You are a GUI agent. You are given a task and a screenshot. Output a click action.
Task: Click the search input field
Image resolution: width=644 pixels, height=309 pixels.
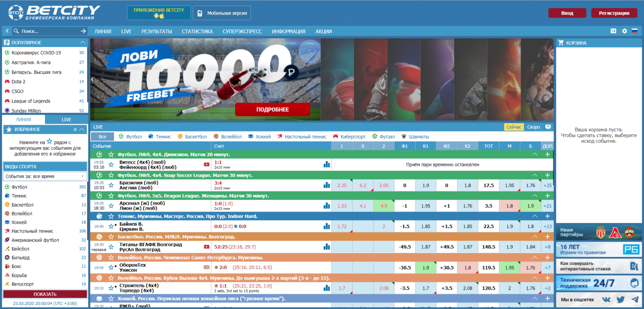point(49,31)
